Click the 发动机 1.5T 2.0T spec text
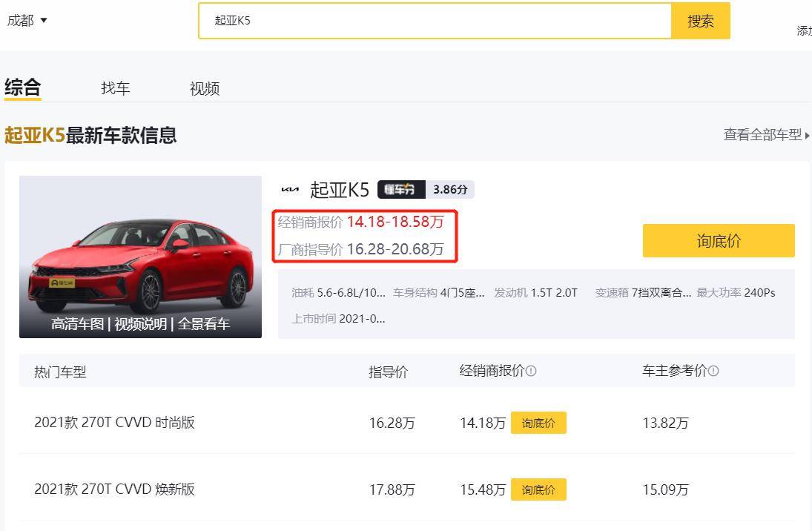 tap(535, 293)
